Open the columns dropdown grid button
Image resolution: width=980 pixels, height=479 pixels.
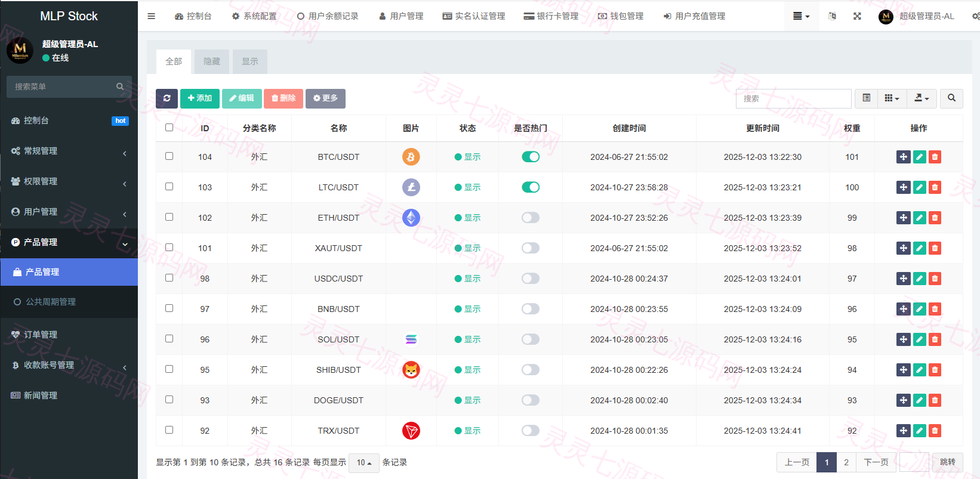coord(892,98)
